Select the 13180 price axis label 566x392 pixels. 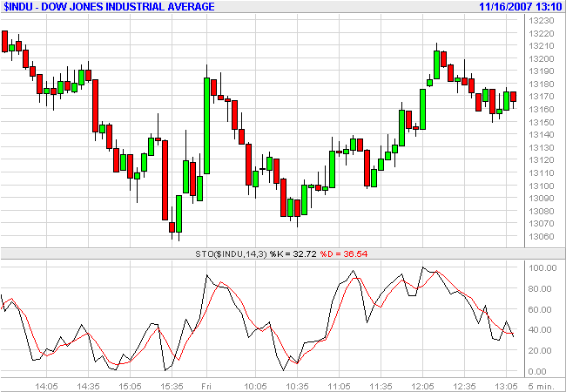click(541, 84)
